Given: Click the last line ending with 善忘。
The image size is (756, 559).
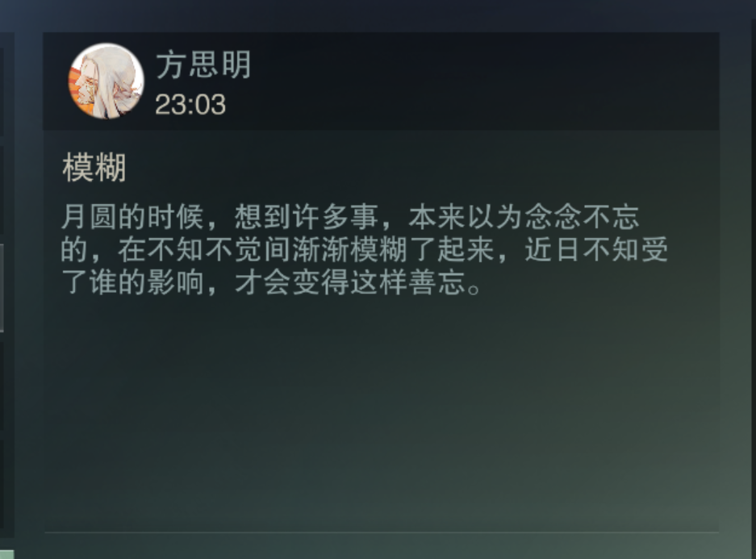Looking at the screenshot, I should [x=271, y=282].
